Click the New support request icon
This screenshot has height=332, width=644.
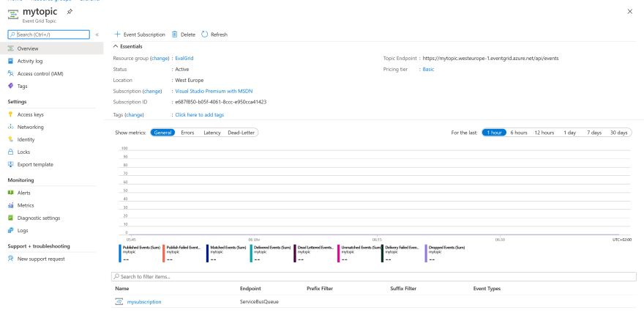point(11,259)
